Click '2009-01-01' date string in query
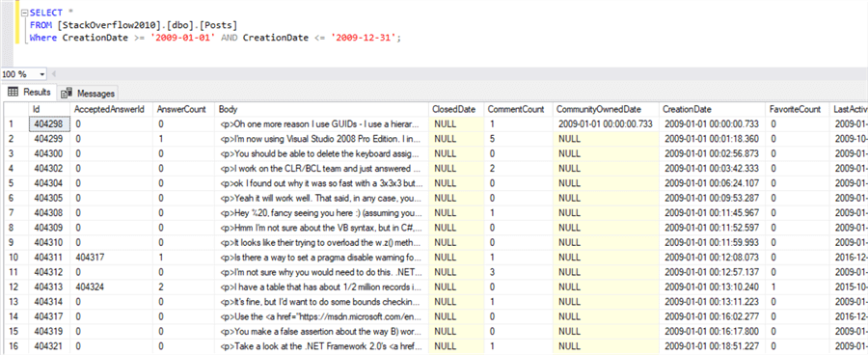The height and width of the screenshot is (355, 868). coord(182,38)
